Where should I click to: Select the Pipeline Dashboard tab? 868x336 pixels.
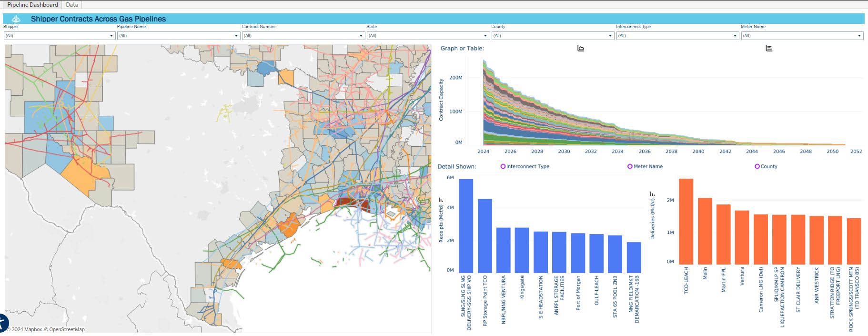click(32, 5)
